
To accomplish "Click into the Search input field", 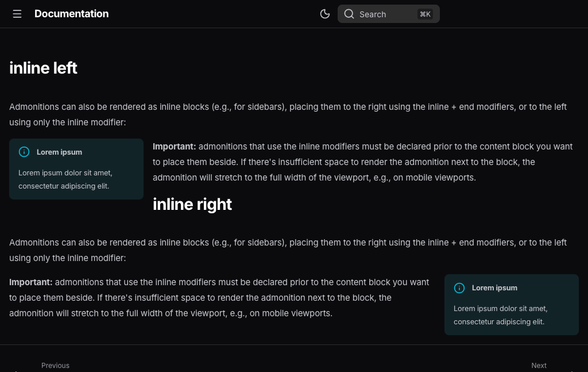I will pos(380,14).
